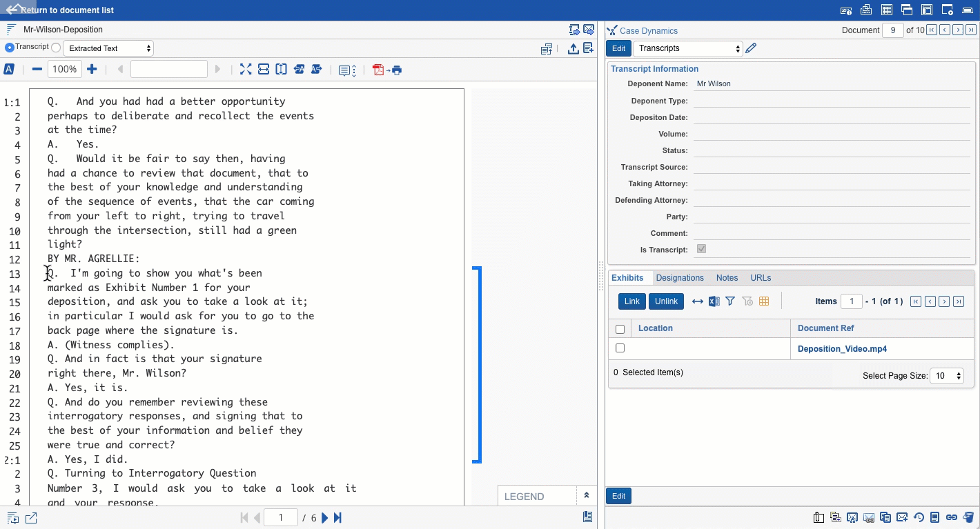Click the upload icon above the transcript
Viewport: 980px width, 529px height.
pyautogui.click(x=573, y=49)
